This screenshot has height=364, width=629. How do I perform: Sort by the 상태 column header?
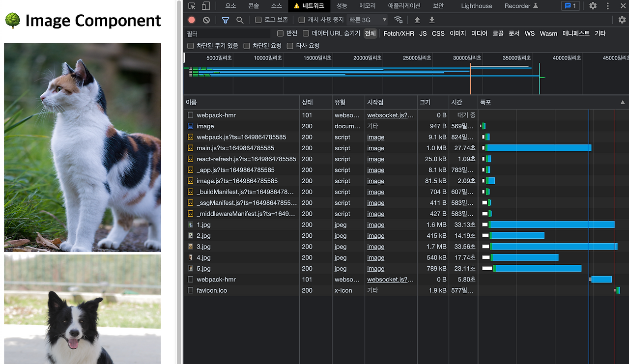316,102
